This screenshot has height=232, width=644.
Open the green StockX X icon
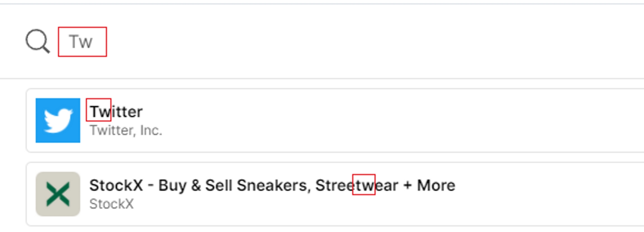58,194
